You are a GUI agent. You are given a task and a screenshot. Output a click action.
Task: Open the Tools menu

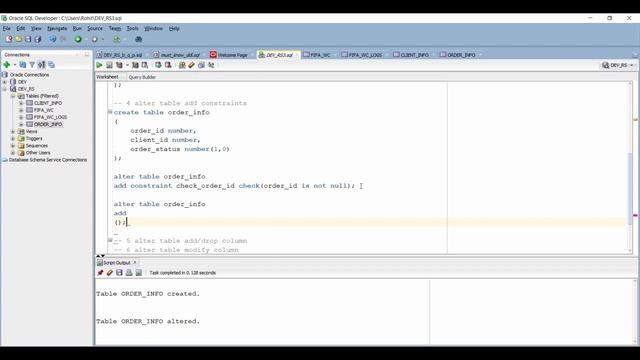click(132, 29)
